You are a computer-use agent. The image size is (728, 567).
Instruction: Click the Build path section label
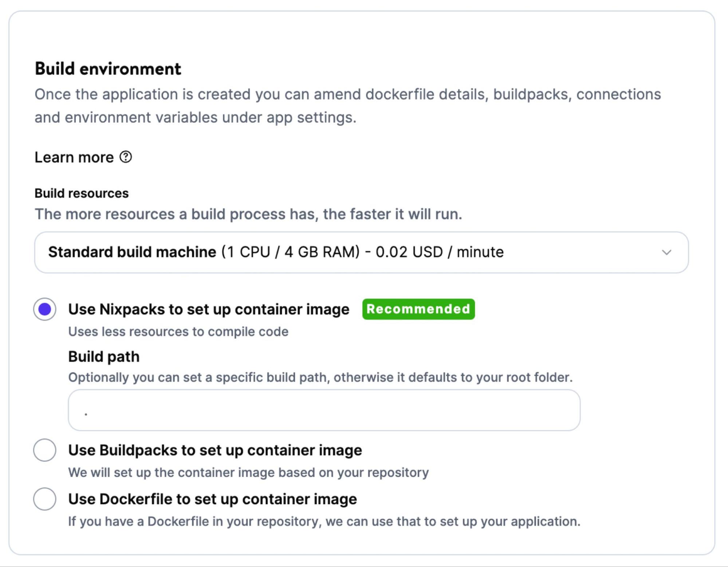[x=103, y=356]
